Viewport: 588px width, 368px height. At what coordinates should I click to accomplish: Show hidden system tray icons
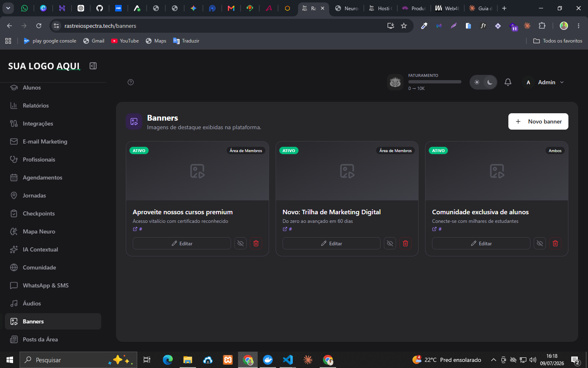[x=493, y=360]
